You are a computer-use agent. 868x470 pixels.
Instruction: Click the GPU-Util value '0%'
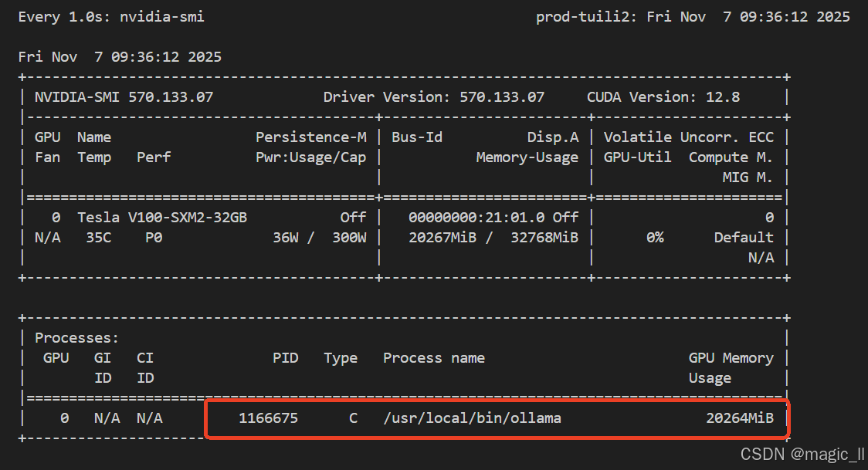click(655, 238)
